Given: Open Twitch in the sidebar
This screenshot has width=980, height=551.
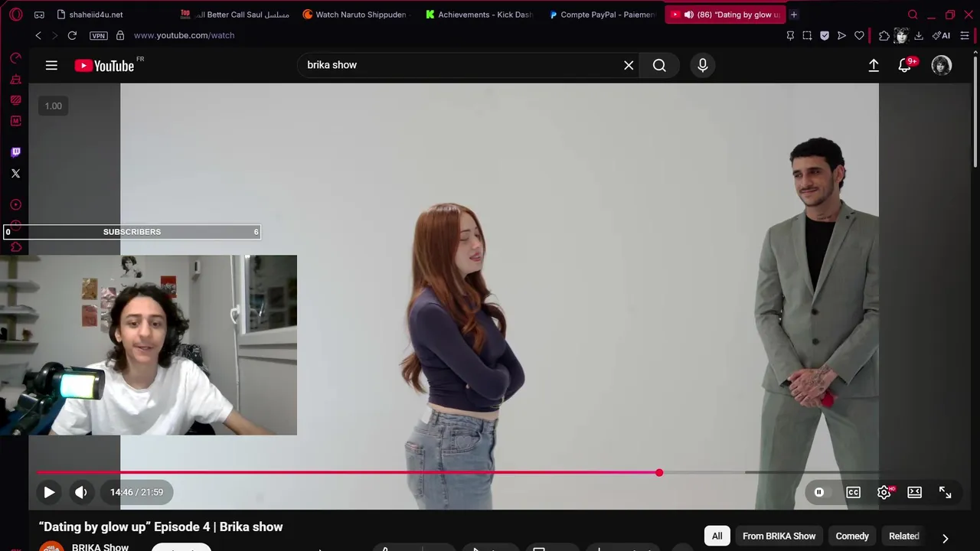Looking at the screenshot, I should (x=15, y=152).
